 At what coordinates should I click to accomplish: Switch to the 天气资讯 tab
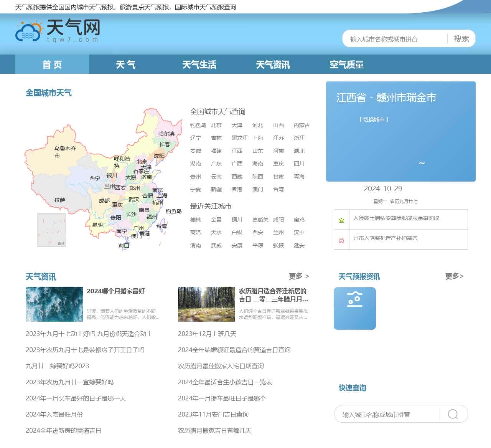point(273,64)
